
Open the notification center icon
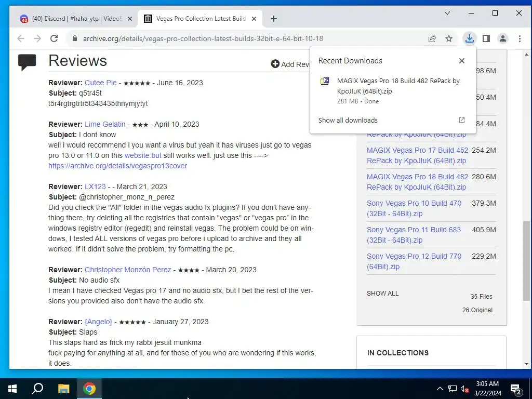(x=516, y=389)
